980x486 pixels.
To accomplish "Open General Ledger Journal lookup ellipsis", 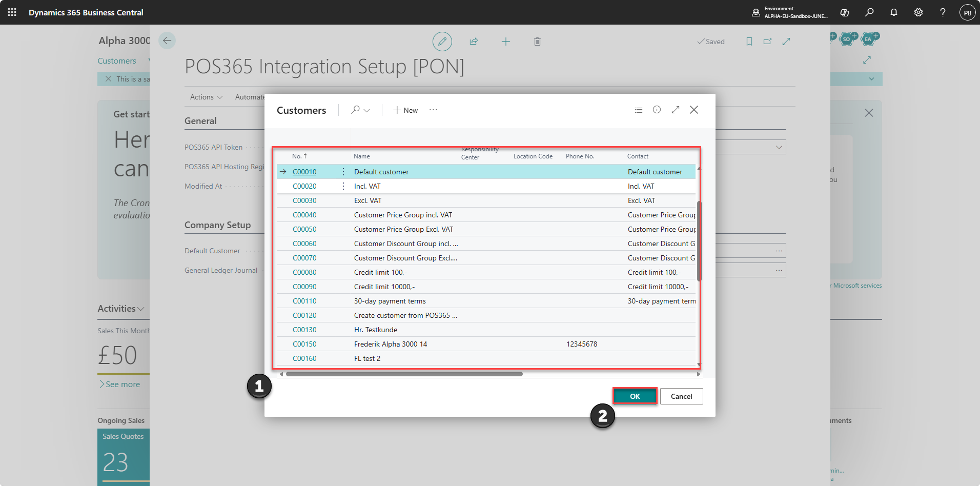I will coord(779,270).
